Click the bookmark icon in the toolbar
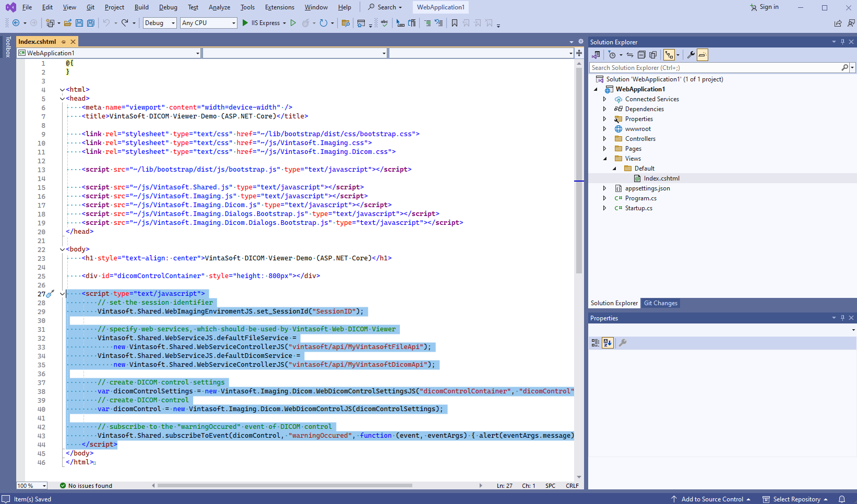Image resolution: width=857 pixels, height=504 pixels. (455, 23)
